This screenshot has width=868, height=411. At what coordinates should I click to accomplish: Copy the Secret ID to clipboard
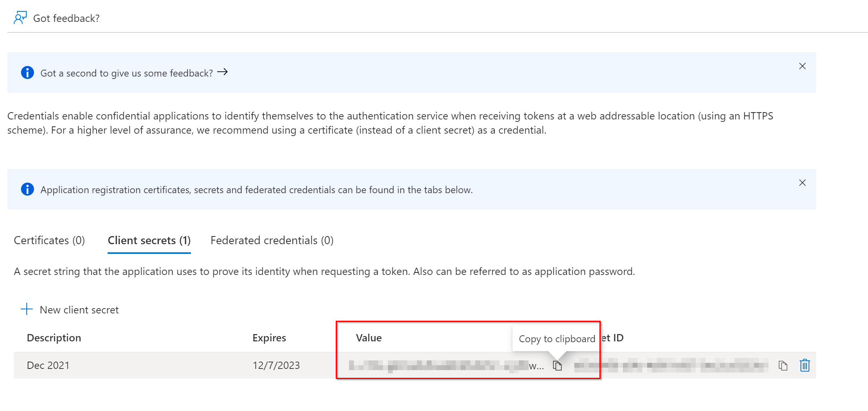coord(783,366)
